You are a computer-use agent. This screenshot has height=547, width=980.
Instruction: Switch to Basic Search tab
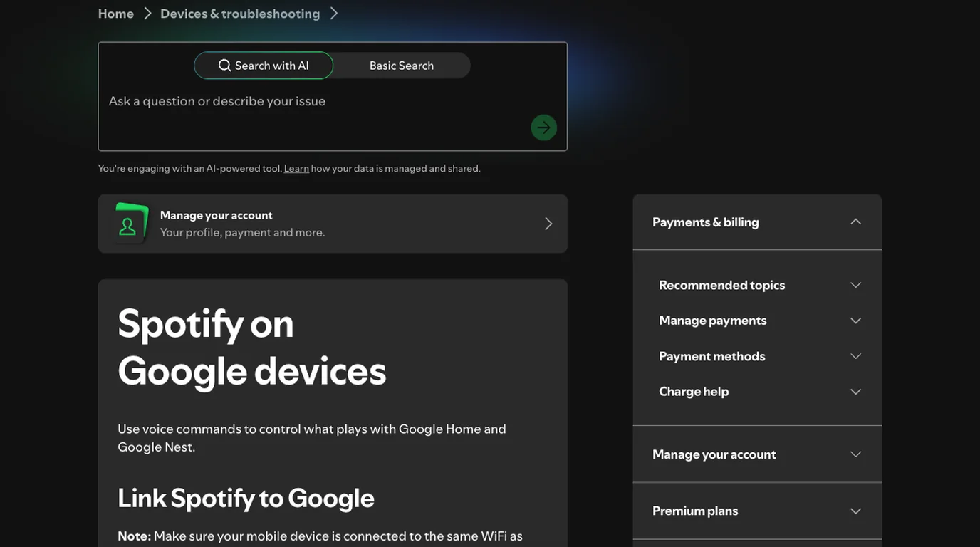tap(402, 66)
